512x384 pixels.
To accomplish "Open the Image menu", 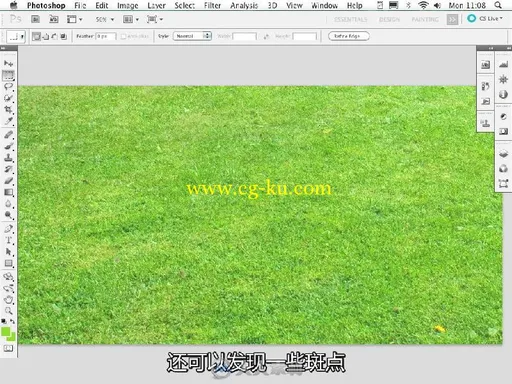I will point(128,5).
